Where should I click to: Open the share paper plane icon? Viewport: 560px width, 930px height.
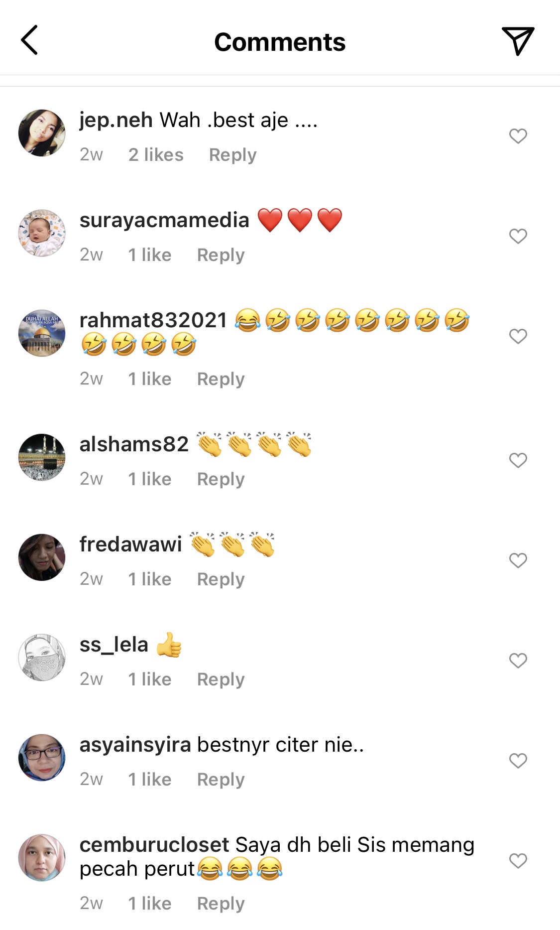pos(518,41)
